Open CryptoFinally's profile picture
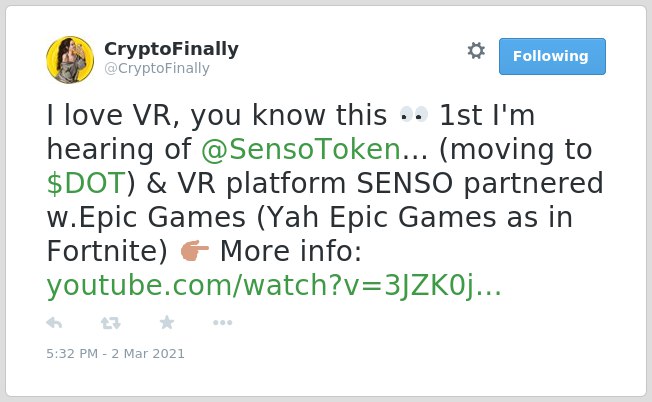The height and width of the screenshot is (402, 652). 70,60
